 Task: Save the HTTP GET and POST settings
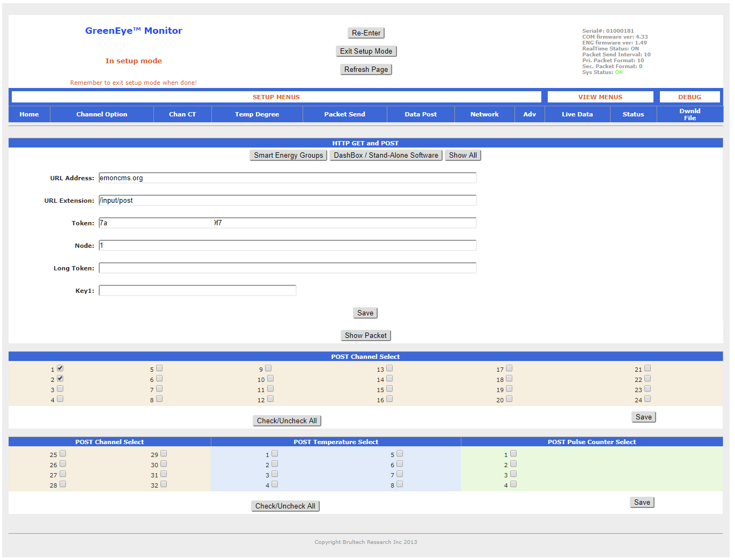(365, 313)
